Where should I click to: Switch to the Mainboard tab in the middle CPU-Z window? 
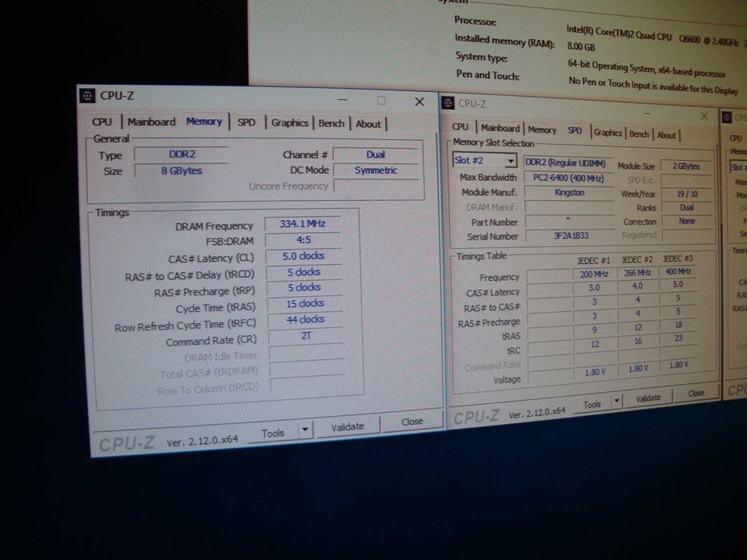[x=500, y=128]
